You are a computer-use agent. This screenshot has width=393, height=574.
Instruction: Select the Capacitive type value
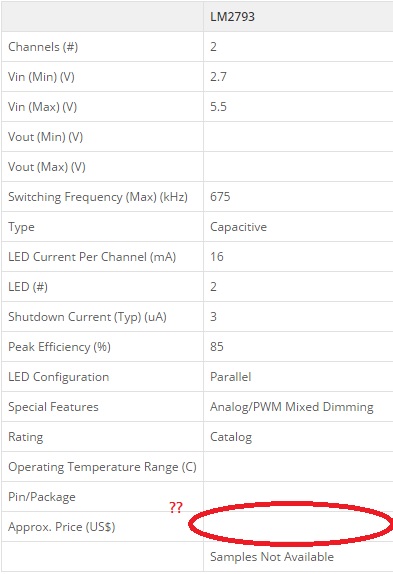pyautogui.click(x=238, y=227)
